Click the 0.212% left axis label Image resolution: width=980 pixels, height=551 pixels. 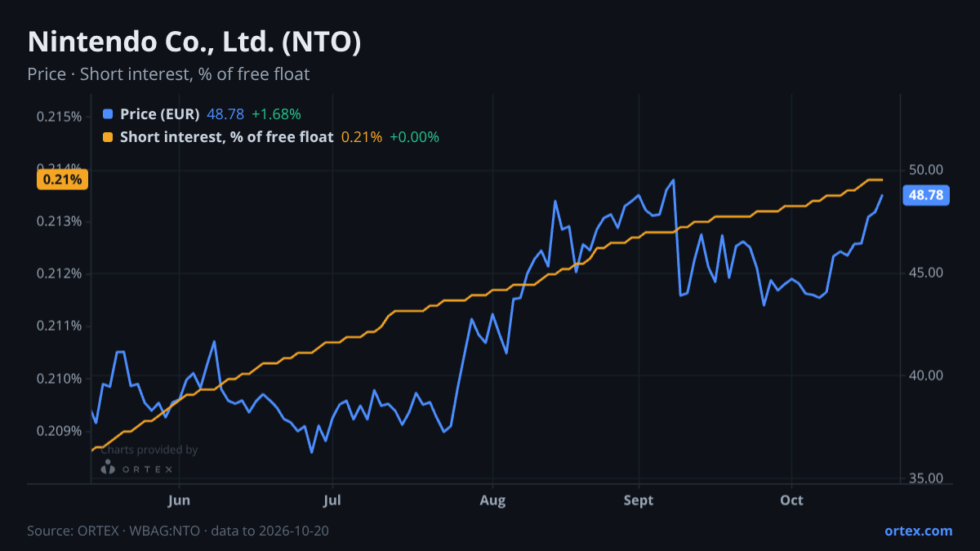(x=59, y=273)
